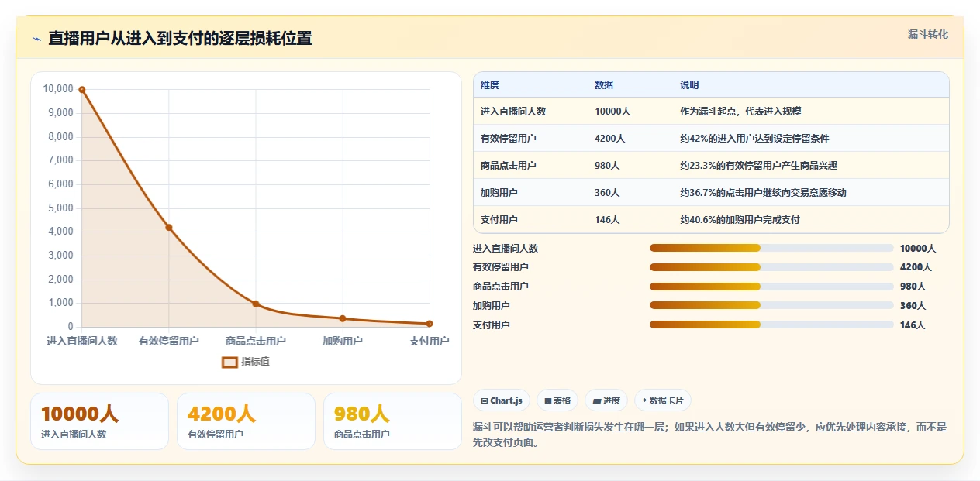Click the lightning icon beside the title
980x481 pixels.
coord(36,39)
